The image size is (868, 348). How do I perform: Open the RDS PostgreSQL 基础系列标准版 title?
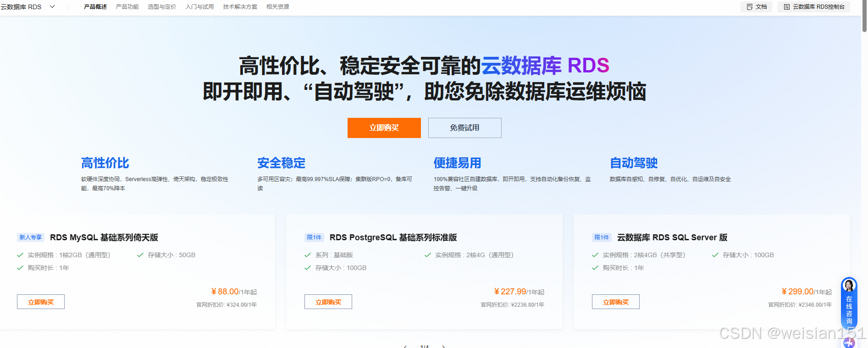(393, 238)
